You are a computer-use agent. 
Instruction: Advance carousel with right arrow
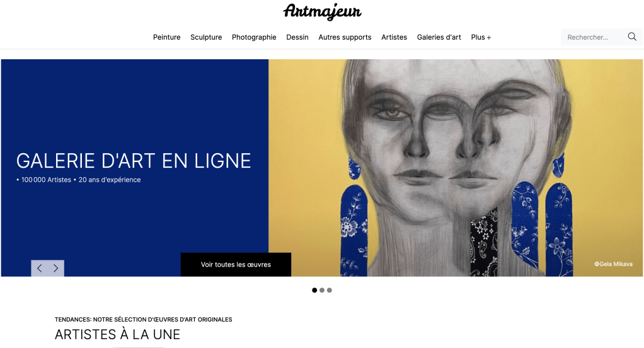coord(56,269)
